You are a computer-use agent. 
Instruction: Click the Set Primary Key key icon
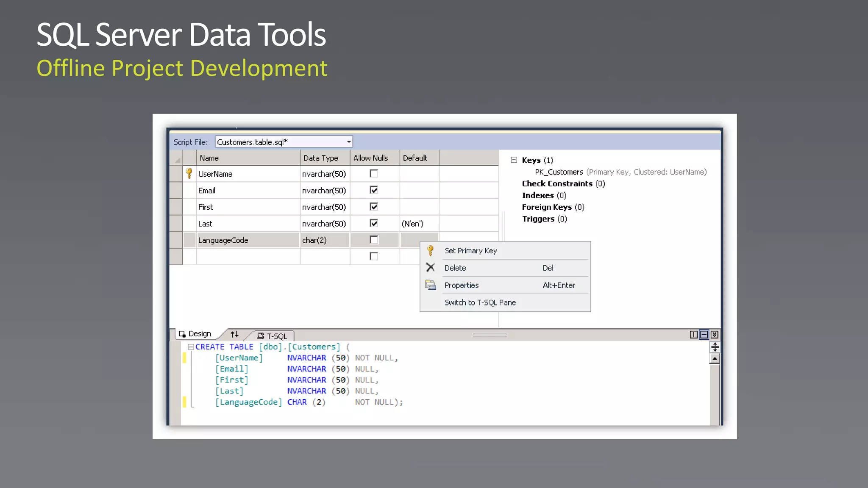tap(430, 250)
